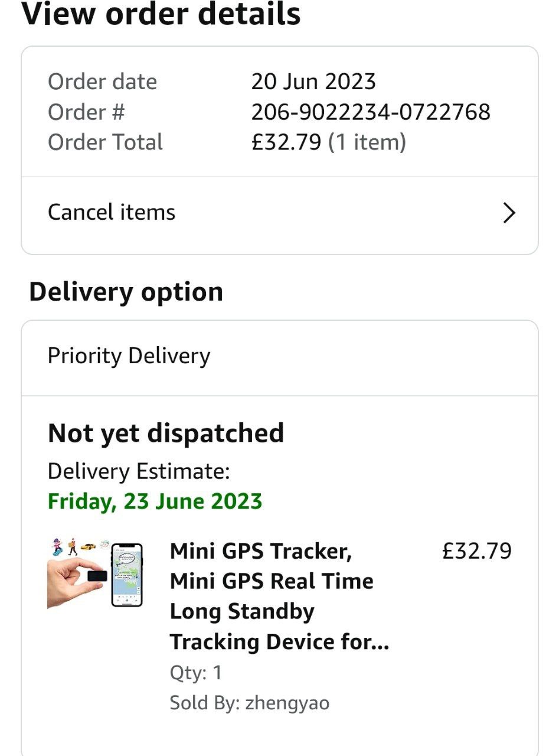Click the Delivery Estimate label
Viewport: 559px width, 756px height.
click(138, 471)
